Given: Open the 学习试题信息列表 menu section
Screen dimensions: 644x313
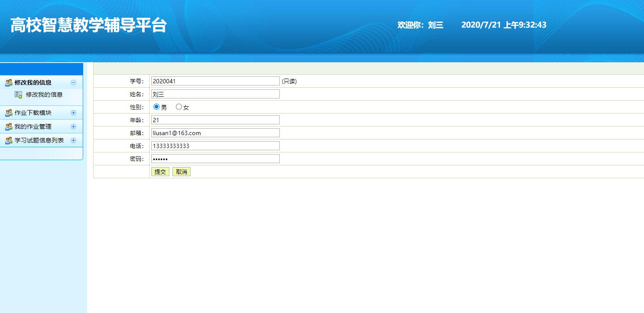Looking at the screenshot, I should pos(39,140).
